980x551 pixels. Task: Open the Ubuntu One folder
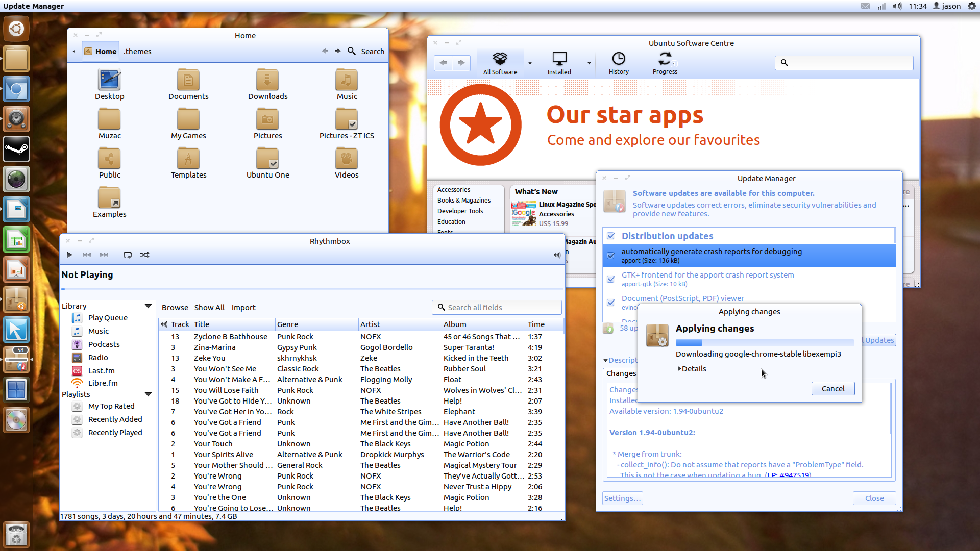(267, 163)
